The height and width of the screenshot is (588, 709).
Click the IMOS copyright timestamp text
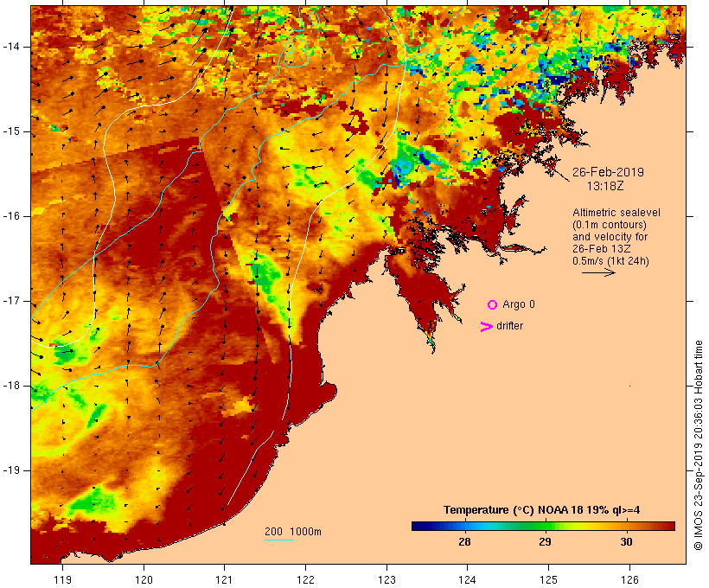[x=699, y=445]
